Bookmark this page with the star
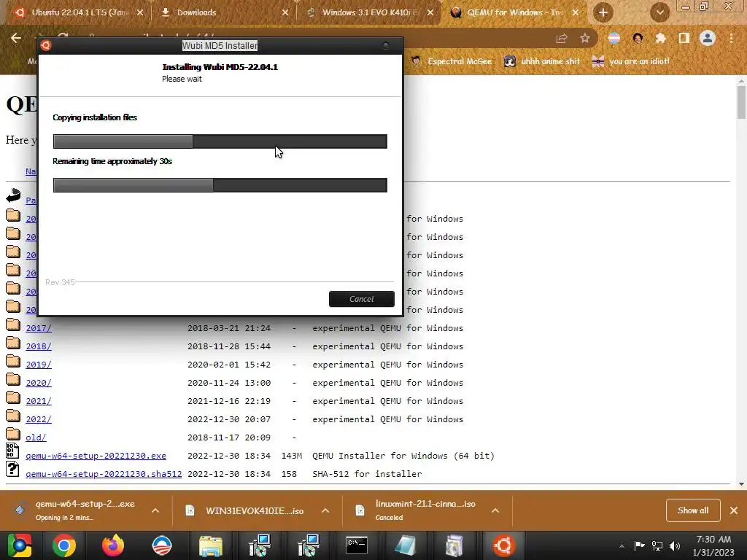This screenshot has height=560, width=747. [585, 39]
